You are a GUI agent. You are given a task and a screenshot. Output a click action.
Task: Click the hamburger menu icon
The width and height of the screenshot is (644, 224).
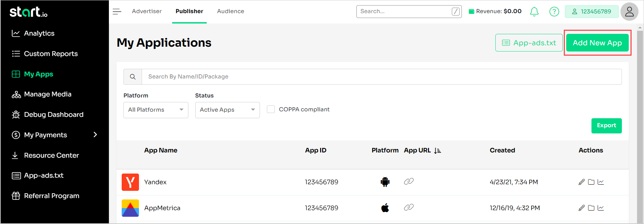(117, 11)
